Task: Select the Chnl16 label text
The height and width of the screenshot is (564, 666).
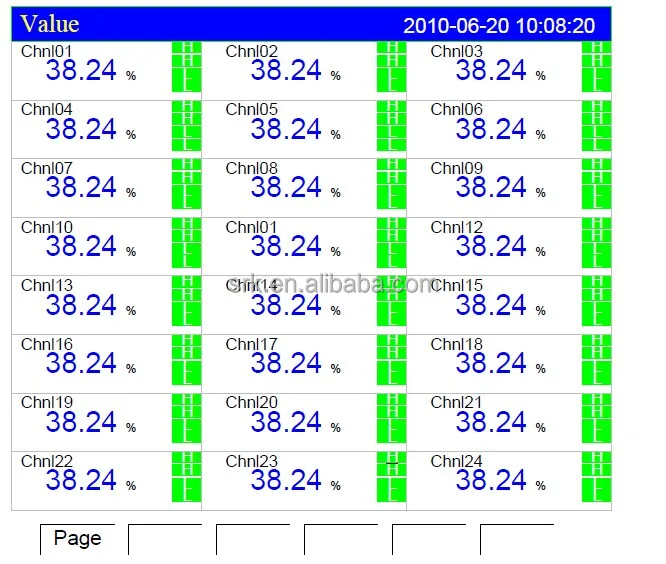Action: click(x=47, y=344)
